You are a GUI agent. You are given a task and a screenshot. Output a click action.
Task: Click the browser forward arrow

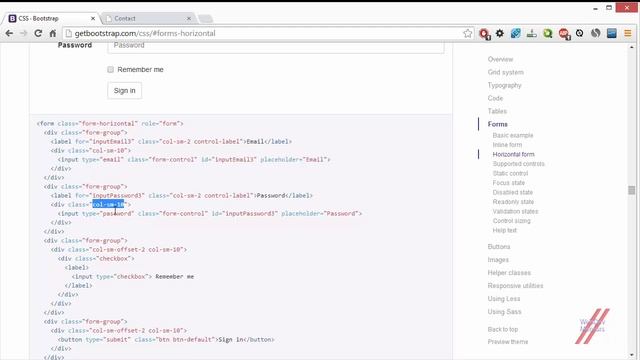[24, 33]
